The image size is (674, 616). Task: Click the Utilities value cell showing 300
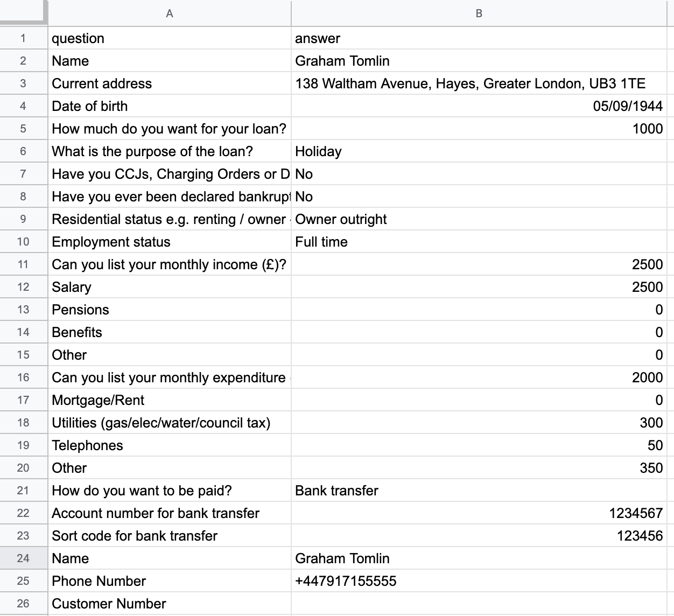[x=479, y=423]
